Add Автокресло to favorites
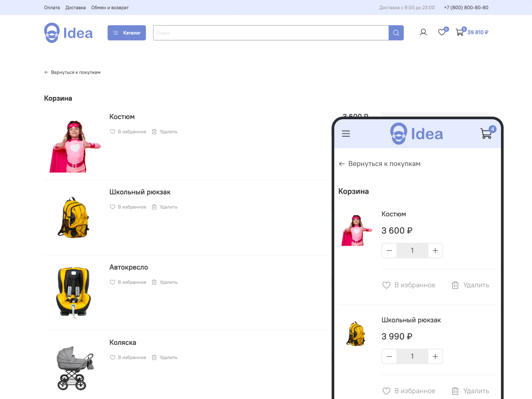This screenshot has height=399, width=532. pyautogui.click(x=128, y=282)
